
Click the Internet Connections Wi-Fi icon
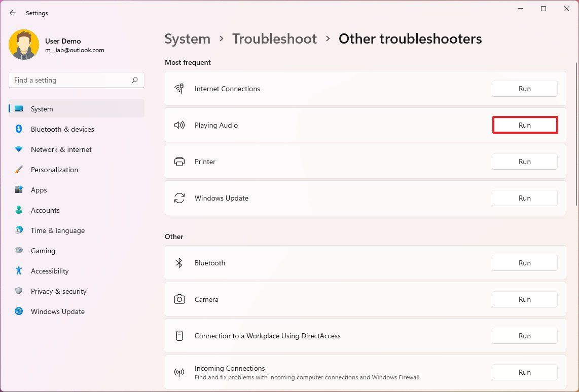tap(179, 88)
